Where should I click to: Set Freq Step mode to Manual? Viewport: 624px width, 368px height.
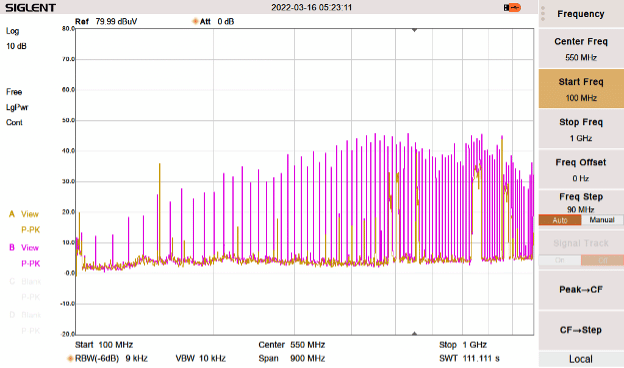coord(602,220)
